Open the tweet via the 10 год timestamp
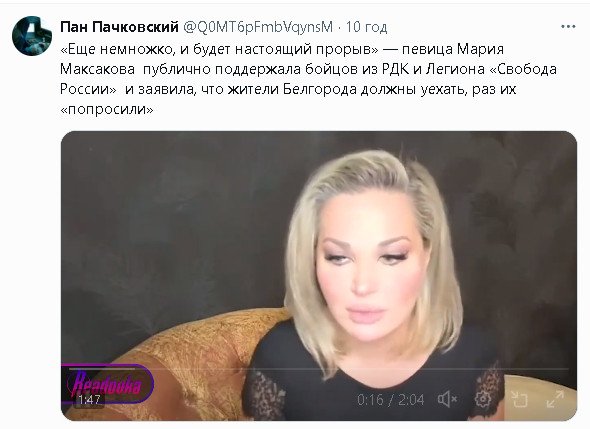The height and width of the screenshot is (429, 590). [x=366, y=27]
